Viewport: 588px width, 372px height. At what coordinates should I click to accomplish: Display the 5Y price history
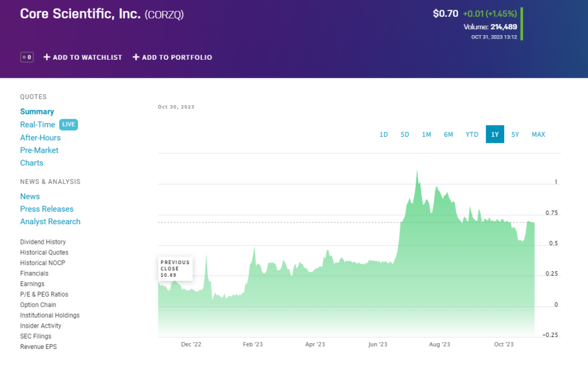515,135
